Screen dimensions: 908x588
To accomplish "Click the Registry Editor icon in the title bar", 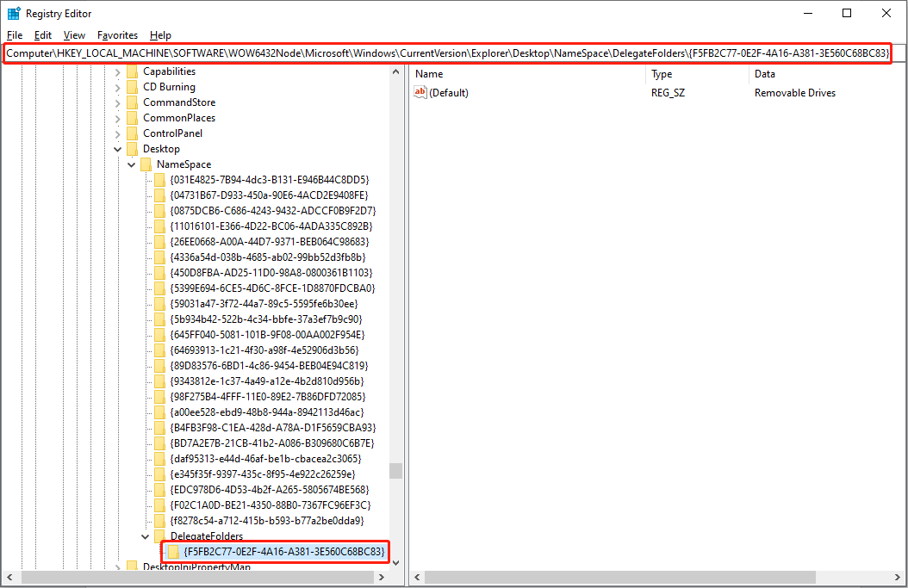I will click(12, 13).
